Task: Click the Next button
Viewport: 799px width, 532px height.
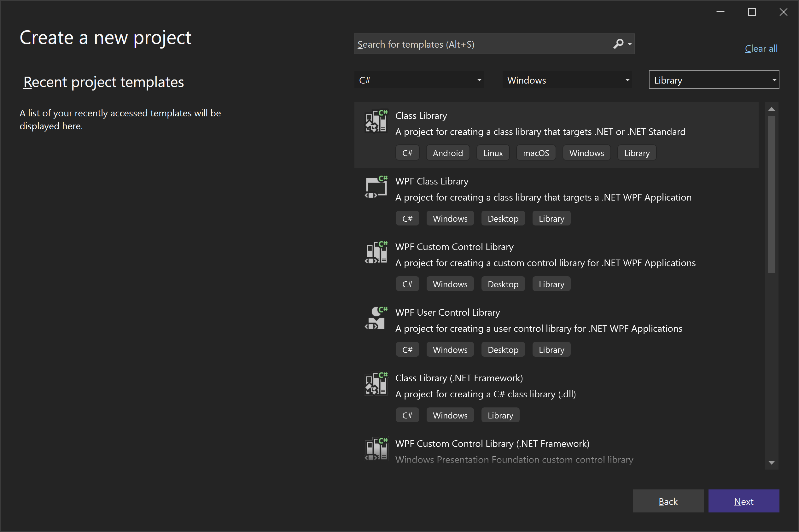Action: 744,501
